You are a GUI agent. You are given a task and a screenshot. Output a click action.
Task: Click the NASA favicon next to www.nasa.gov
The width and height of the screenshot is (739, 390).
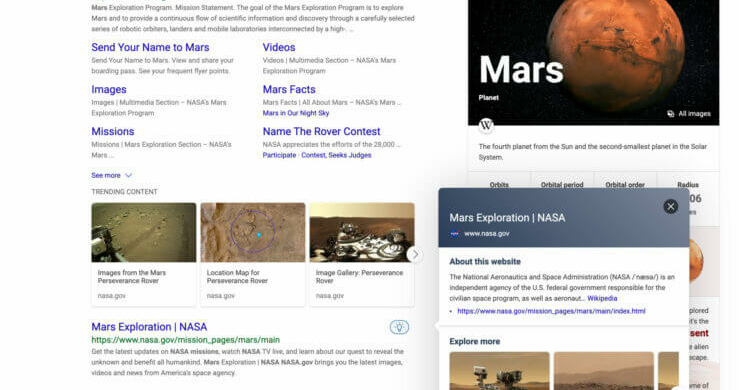click(455, 233)
